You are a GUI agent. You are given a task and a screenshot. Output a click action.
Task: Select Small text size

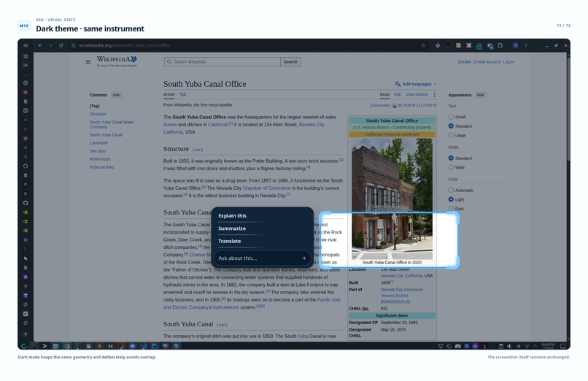point(451,117)
